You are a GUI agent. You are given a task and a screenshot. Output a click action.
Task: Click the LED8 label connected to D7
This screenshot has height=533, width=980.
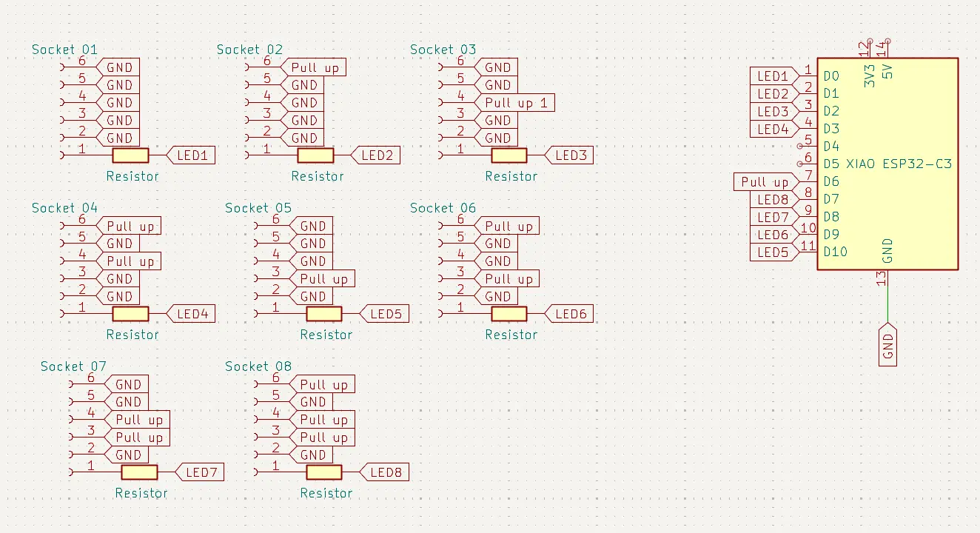tap(773, 200)
